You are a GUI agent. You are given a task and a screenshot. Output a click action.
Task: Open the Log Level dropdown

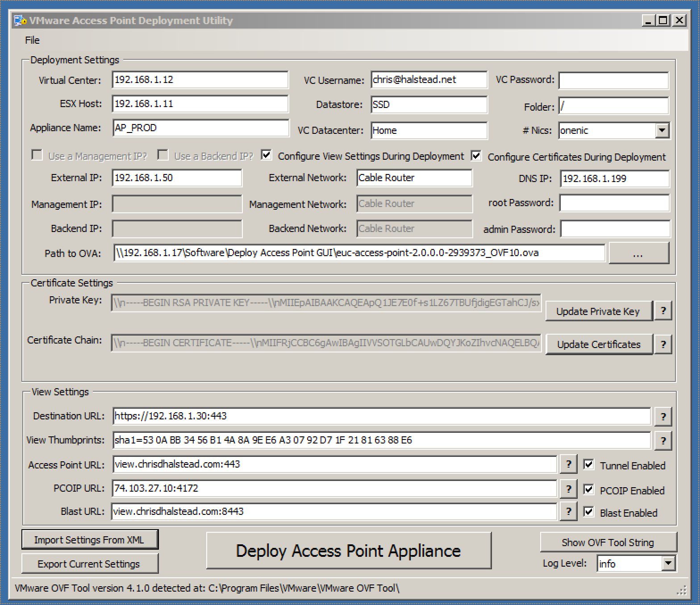pyautogui.click(x=668, y=564)
